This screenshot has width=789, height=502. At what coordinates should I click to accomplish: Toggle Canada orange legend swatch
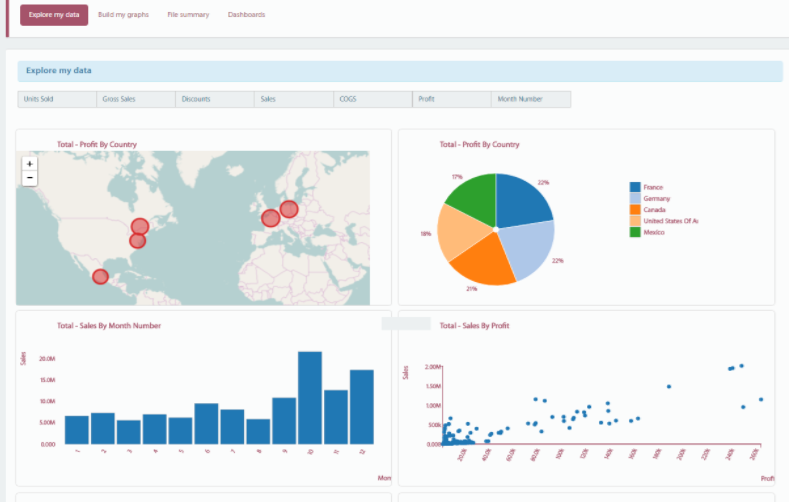[635, 210]
